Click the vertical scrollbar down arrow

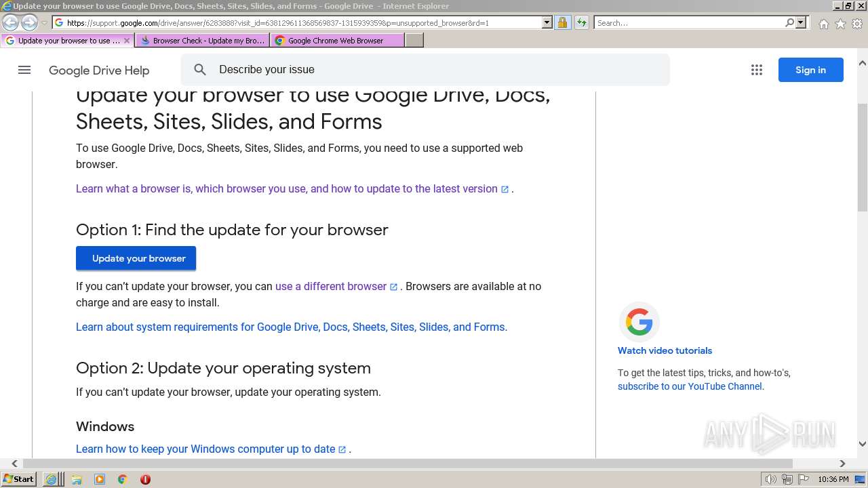pyautogui.click(x=863, y=444)
